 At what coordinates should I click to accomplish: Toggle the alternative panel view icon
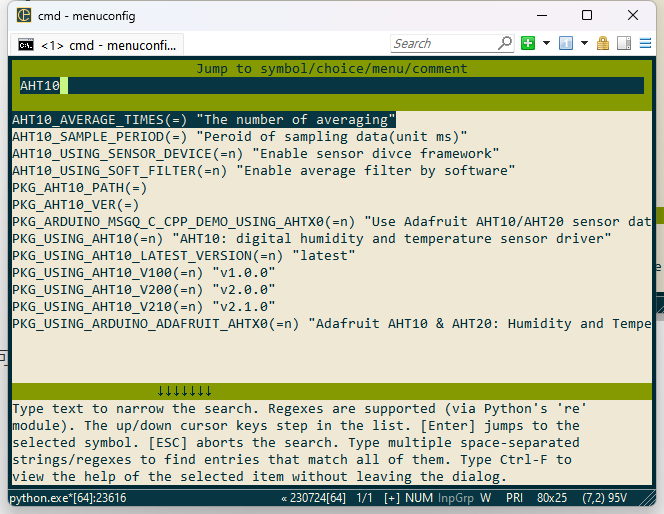pos(624,43)
